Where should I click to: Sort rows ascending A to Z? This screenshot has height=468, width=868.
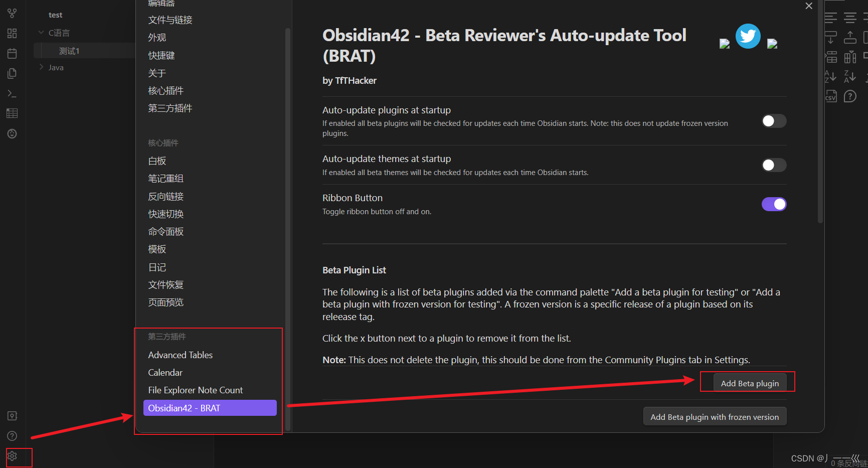[831, 77]
